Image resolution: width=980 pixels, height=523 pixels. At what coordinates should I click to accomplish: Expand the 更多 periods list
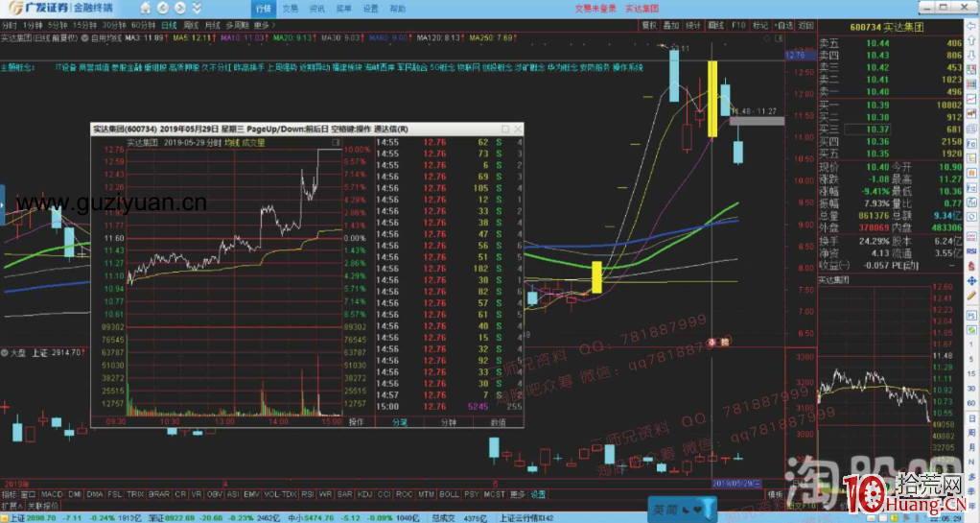[x=264, y=25]
